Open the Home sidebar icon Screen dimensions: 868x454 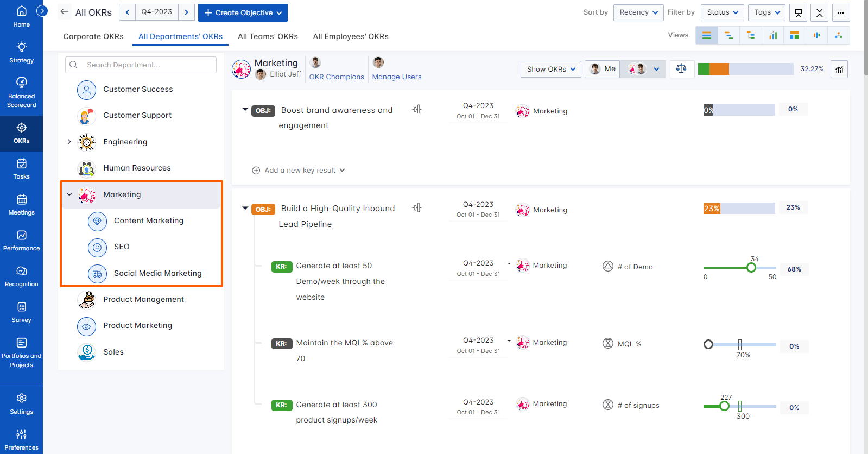(x=21, y=16)
